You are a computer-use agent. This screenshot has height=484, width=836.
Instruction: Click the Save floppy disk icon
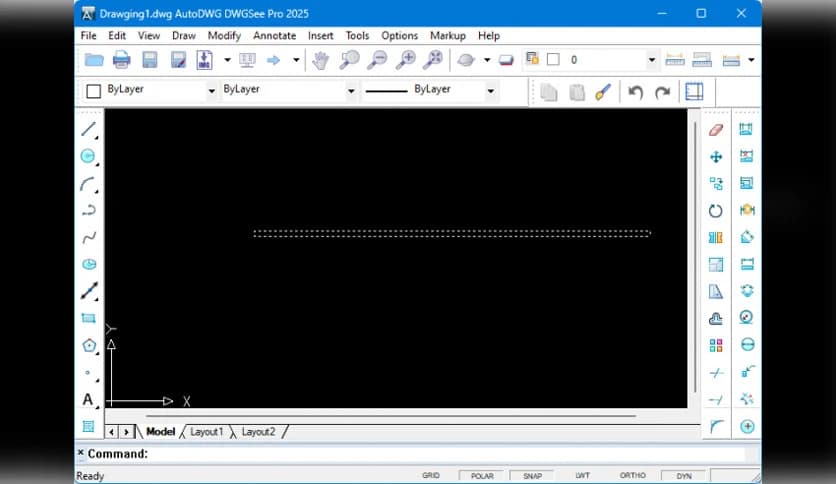[150, 60]
